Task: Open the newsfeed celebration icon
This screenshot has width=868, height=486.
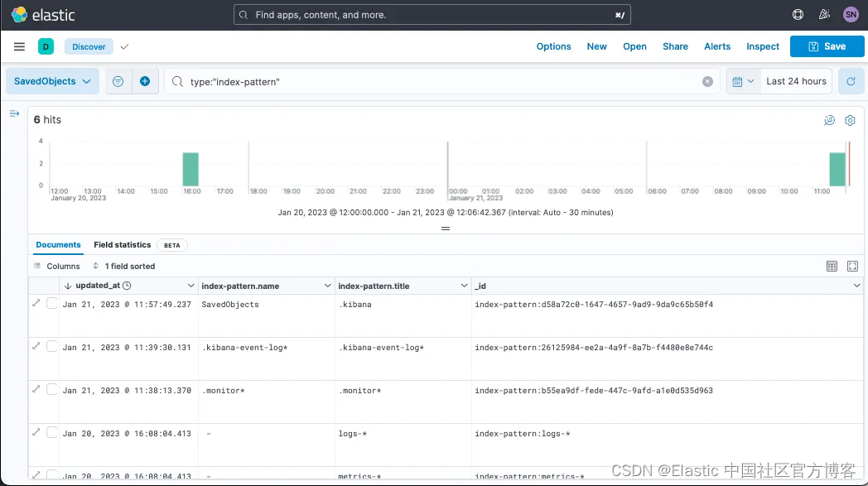Action: click(x=824, y=15)
